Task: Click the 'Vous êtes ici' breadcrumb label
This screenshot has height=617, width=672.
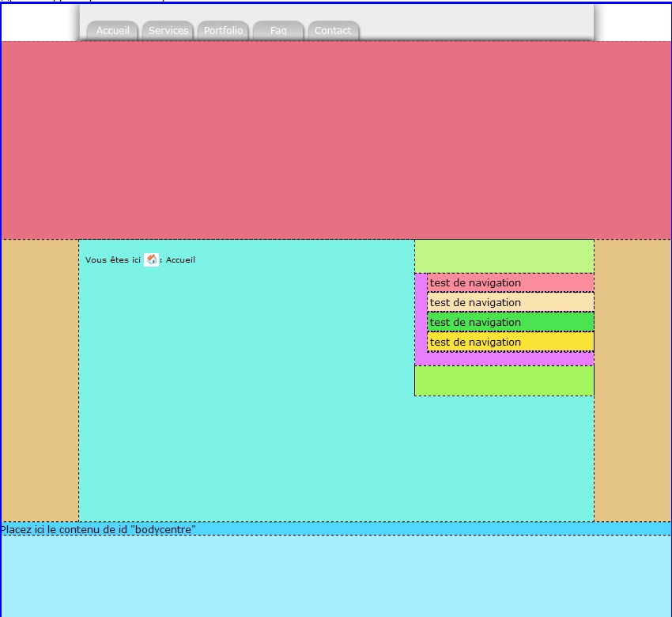Action: coord(112,260)
